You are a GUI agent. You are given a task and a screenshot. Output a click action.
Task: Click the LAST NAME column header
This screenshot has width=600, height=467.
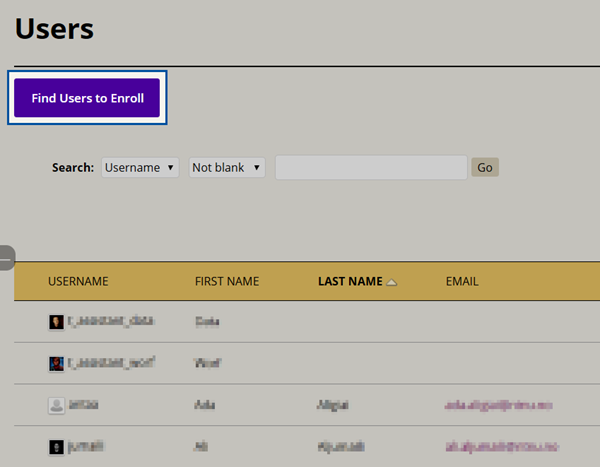coord(350,281)
